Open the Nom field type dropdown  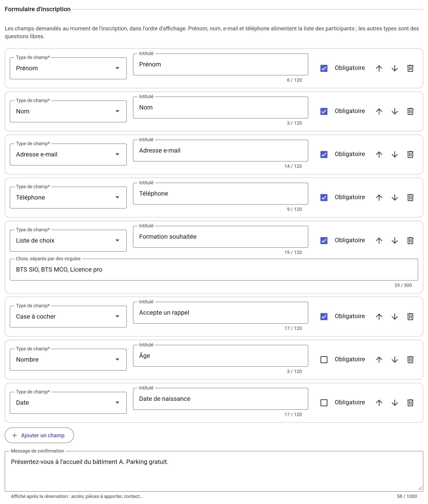[x=68, y=111]
